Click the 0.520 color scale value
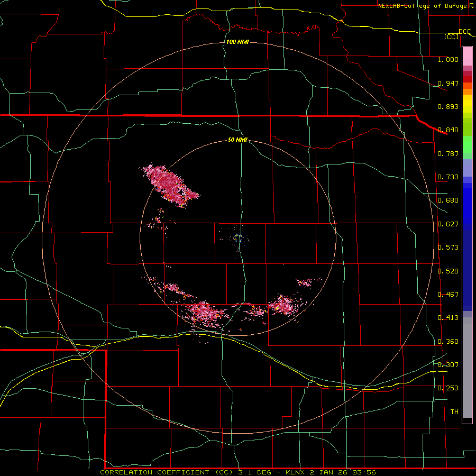 pos(448,271)
